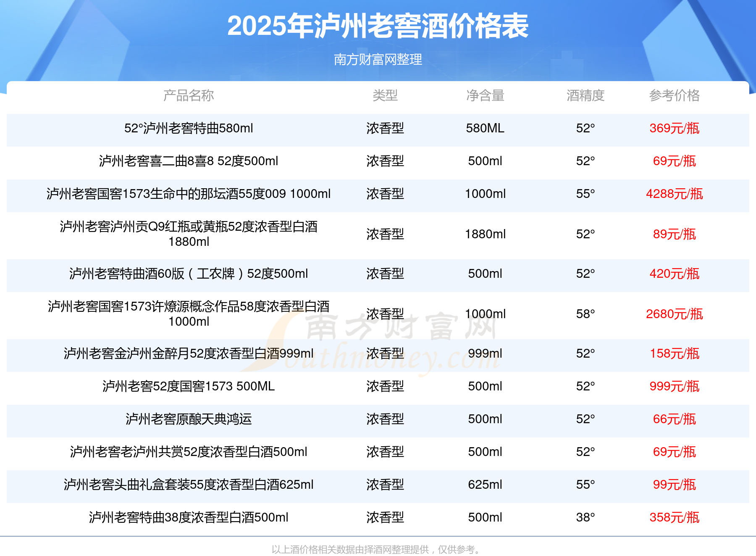Image resolution: width=756 pixels, height=556 pixels.
Task: Select "500ml" in the 特曲38度 row
Action: [x=485, y=517]
